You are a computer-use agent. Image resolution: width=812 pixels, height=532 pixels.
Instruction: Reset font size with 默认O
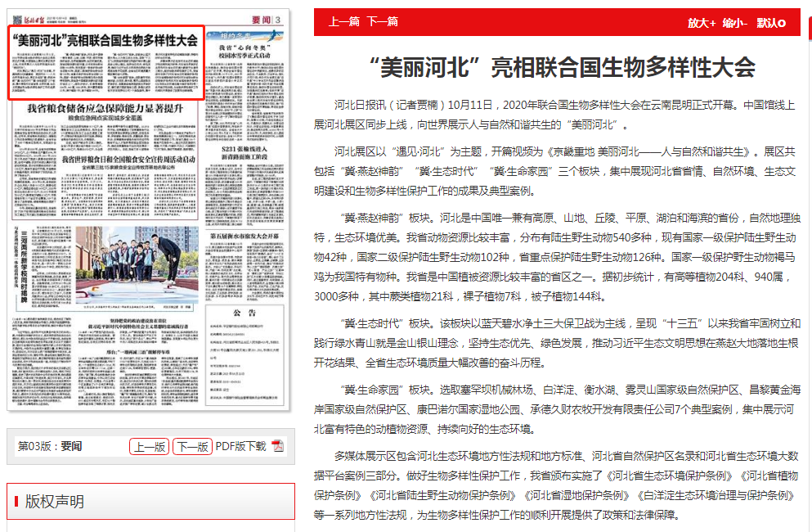pos(770,23)
